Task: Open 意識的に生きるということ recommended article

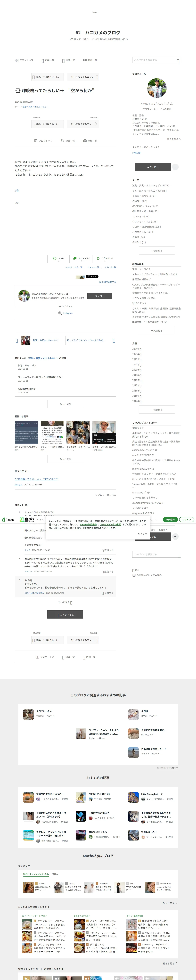Action: 50,794
